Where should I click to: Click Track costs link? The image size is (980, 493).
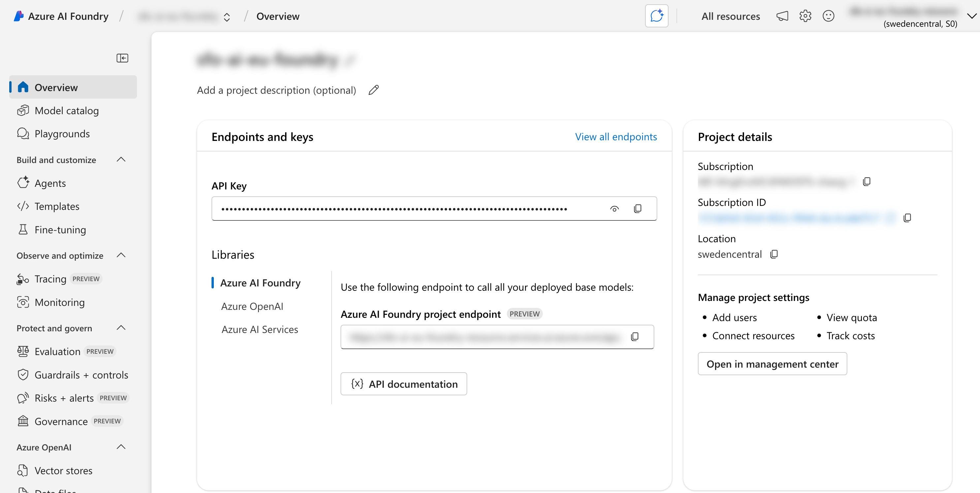(x=850, y=336)
